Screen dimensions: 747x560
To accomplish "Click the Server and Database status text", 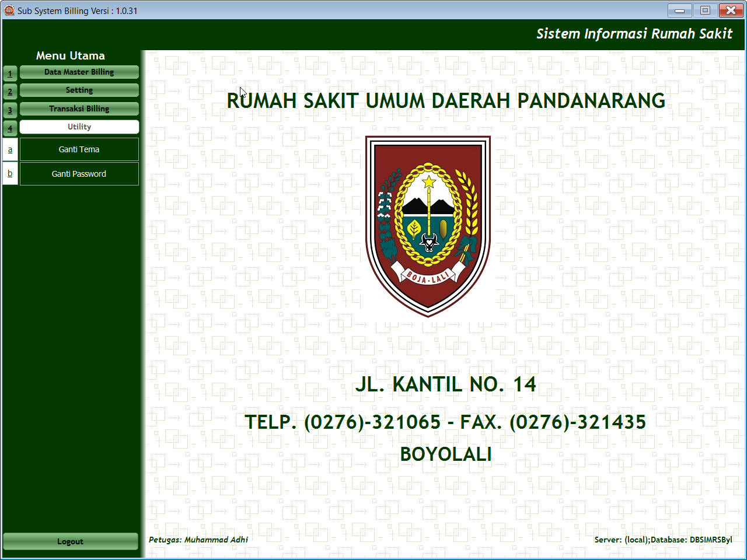I will pos(663,540).
